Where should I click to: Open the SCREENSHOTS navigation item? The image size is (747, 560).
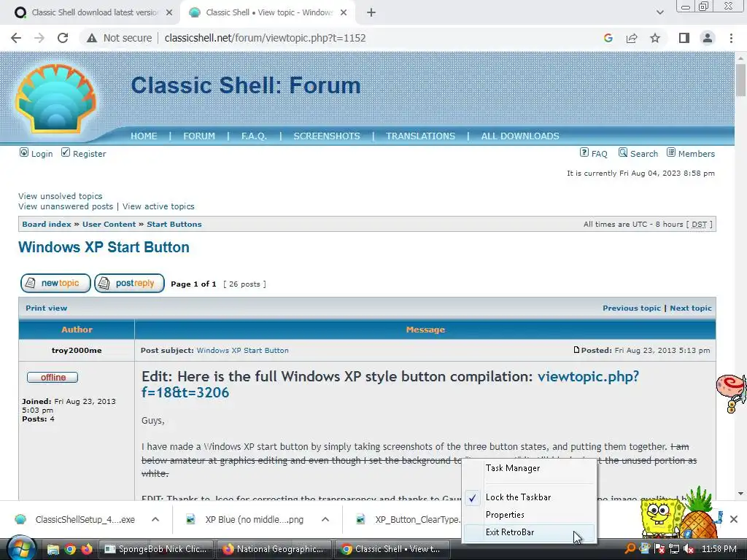coord(327,136)
